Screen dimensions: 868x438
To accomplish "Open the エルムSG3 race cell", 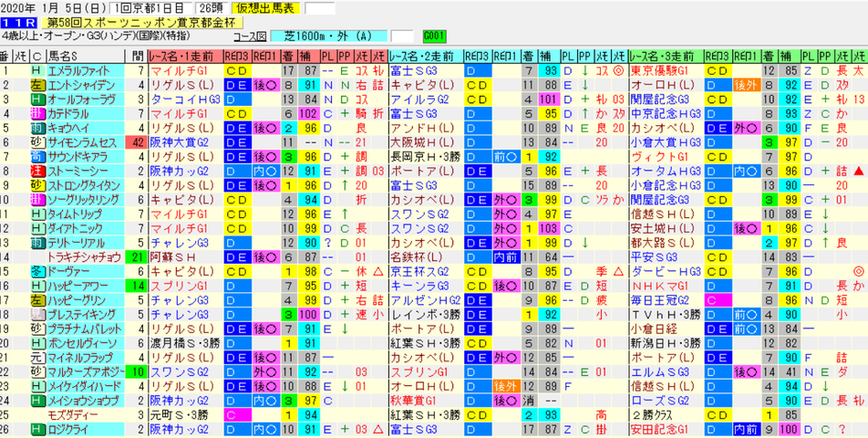I will coord(666,371).
